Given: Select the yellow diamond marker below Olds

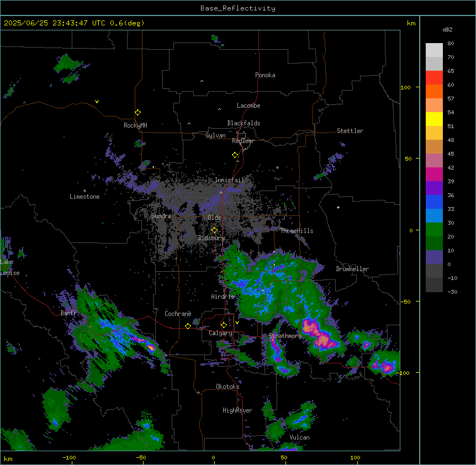Looking at the screenshot, I should pyautogui.click(x=214, y=230).
